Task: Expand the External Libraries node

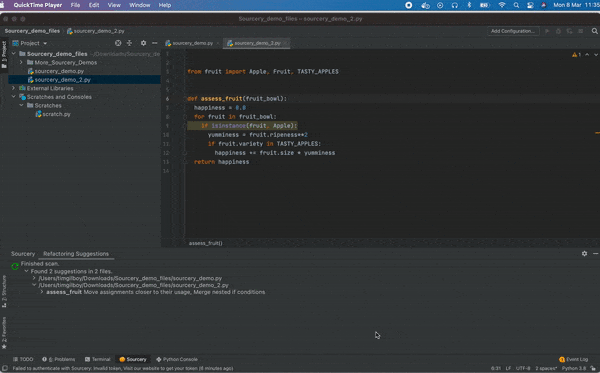Action: pyautogui.click(x=14, y=88)
